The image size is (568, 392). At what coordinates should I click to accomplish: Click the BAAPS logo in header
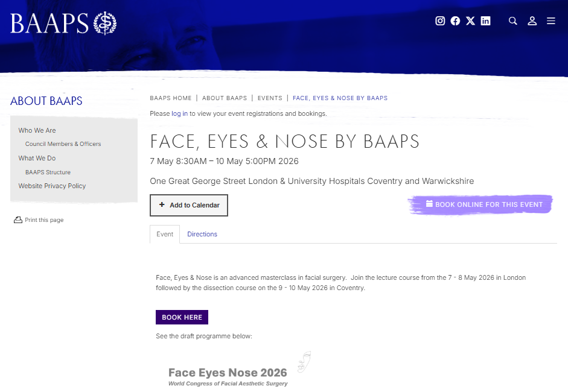(63, 23)
